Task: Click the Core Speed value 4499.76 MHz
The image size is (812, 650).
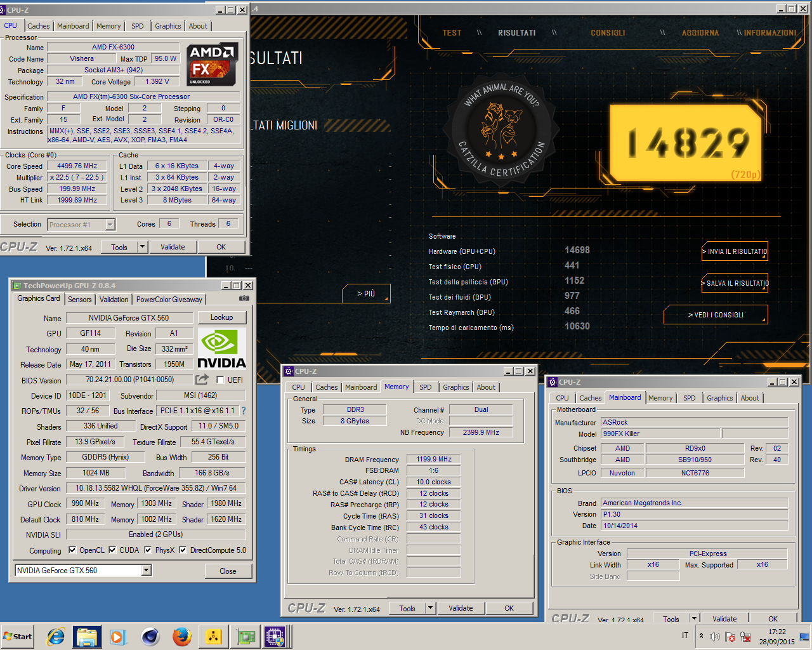Action: (x=77, y=166)
